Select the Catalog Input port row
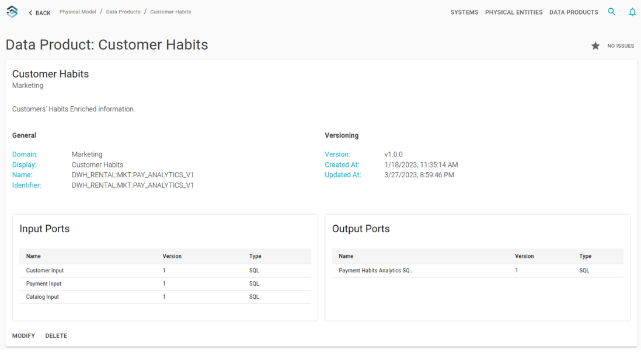The width and height of the screenshot is (641, 364). click(x=165, y=296)
